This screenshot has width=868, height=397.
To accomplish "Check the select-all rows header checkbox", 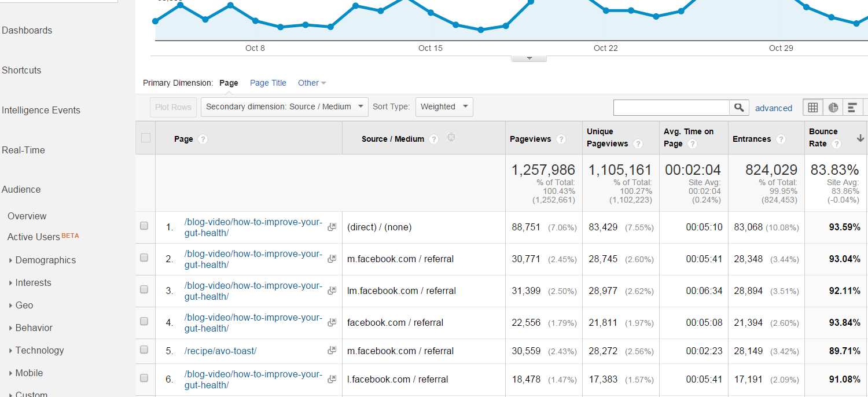I will coord(146,138).
